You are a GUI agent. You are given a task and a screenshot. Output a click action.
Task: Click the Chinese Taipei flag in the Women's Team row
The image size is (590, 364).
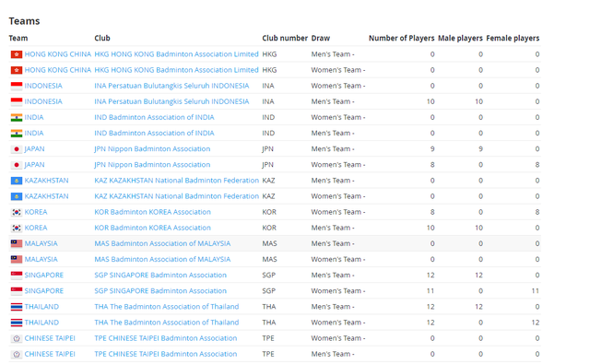(x=17, y=338)
